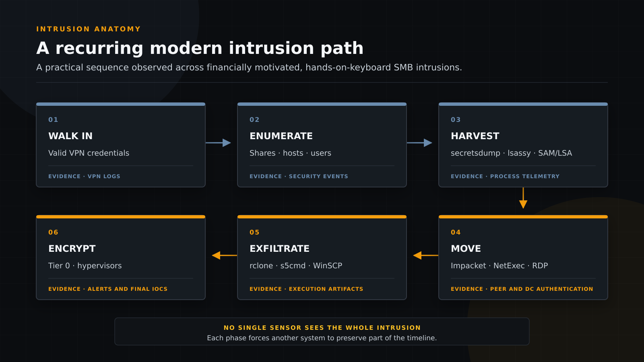Click 'secretsdump · lsassy · SAM/LSA' text
The image size is (644, 362).
click(511, 153)
